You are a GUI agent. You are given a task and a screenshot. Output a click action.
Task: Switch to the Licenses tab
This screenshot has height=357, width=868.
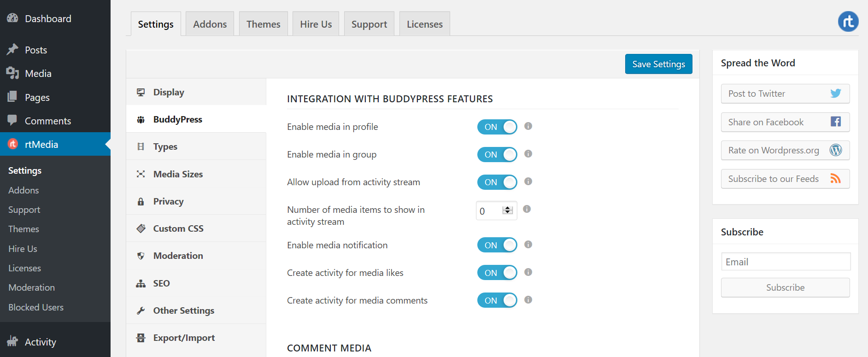424,24
